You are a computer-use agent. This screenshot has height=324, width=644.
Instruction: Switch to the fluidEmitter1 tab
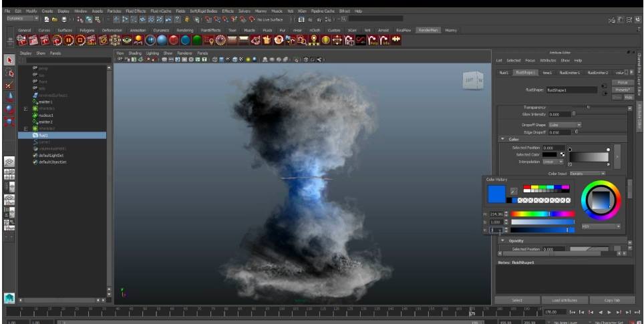(569, 72)
